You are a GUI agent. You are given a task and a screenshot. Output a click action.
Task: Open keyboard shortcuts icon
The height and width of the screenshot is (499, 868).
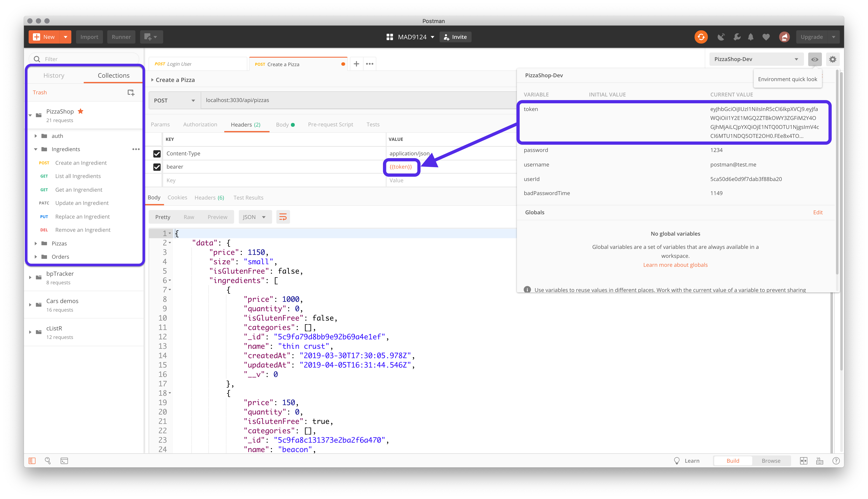(819, 461)
